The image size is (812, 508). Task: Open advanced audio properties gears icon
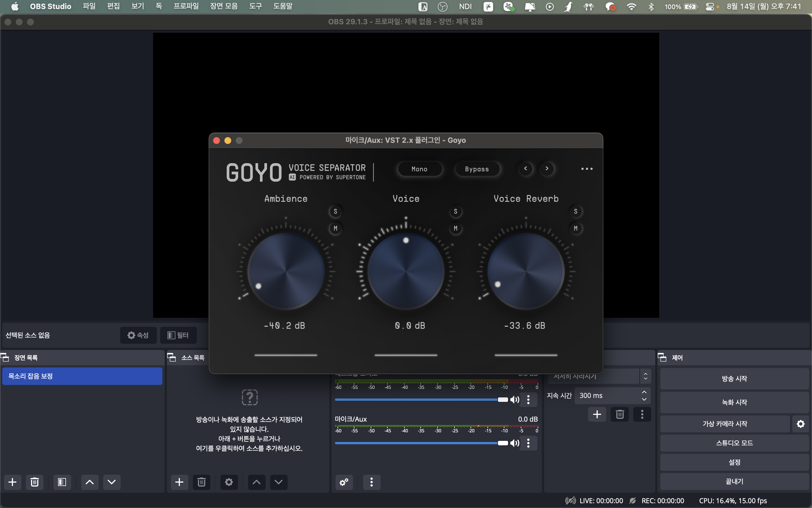click(344, 482)
